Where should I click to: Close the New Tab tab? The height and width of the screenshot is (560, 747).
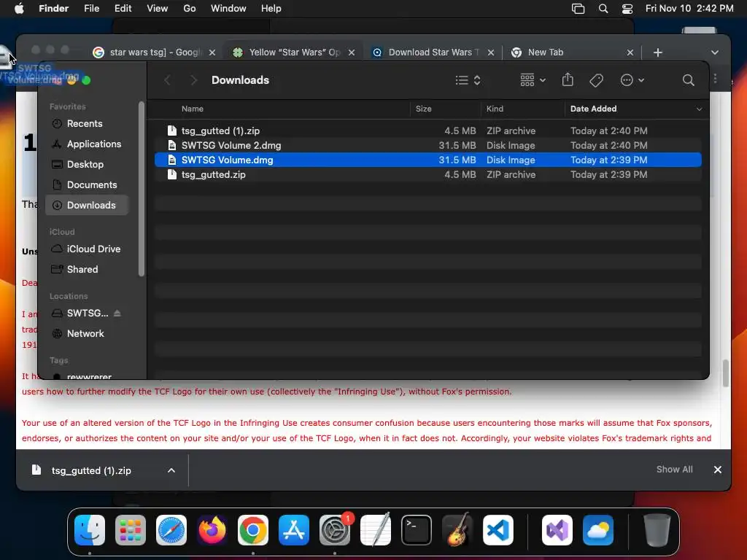click(x=630, y=52)
